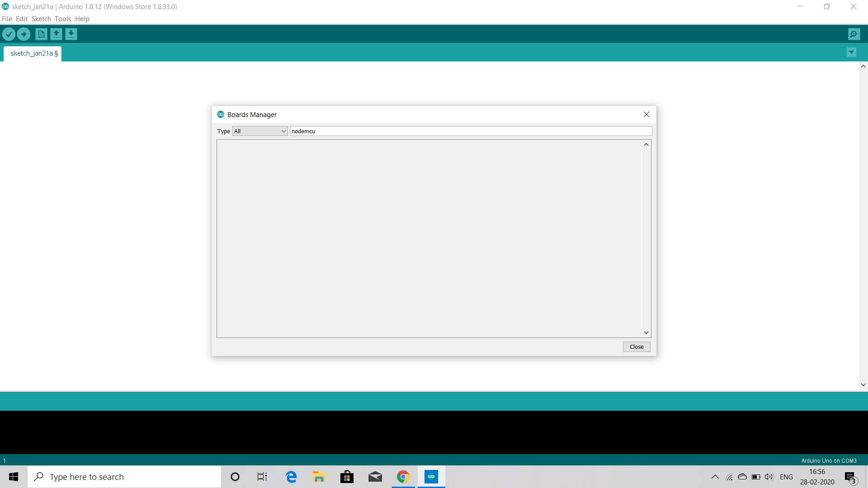
Task: Click the Upload arrow icon
Action: click(24, 34)
